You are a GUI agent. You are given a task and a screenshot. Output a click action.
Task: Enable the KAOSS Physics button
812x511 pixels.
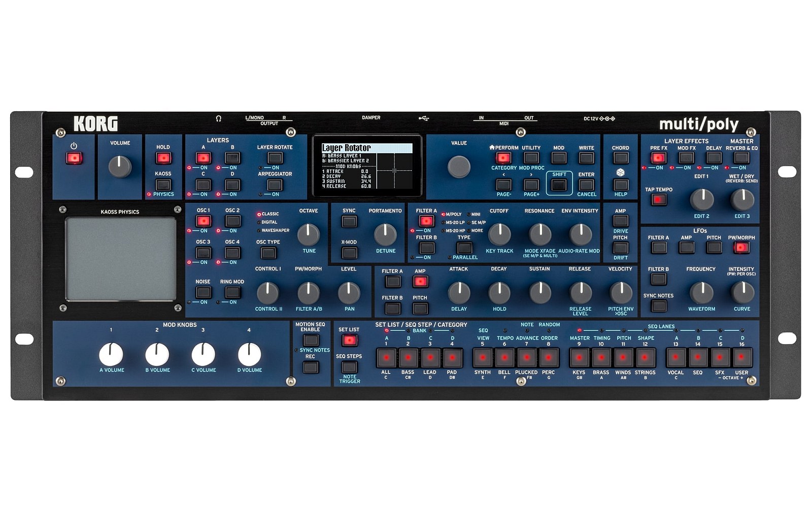[x=163, y=185]
